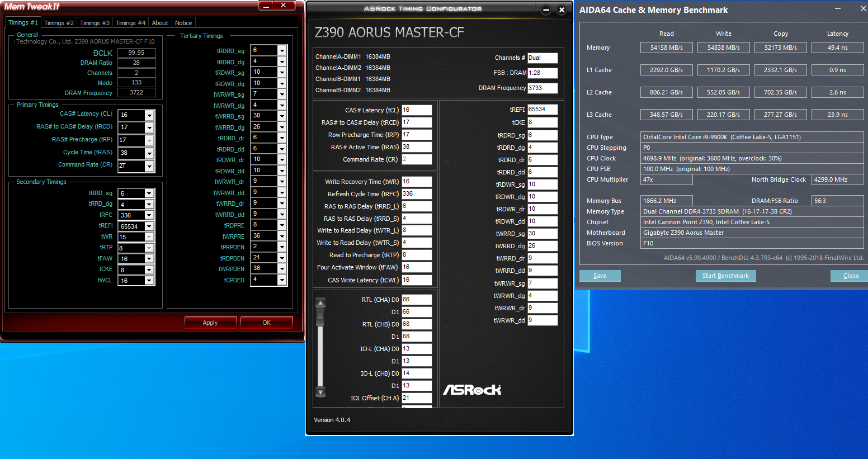The width and height of the screenshot is (868, 459).
Task: Select Four Activate Window (tFAW) field in ASRock
Action: 417,267
